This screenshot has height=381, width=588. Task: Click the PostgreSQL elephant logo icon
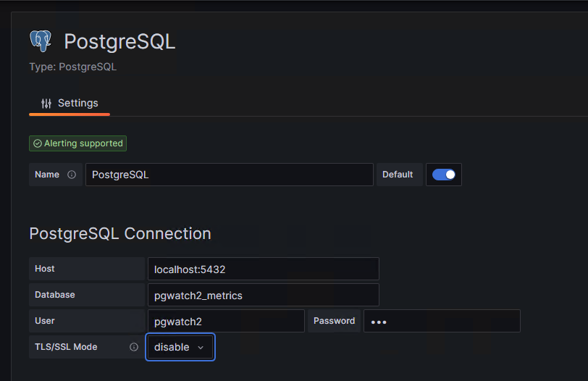click(x=41, y=41)
